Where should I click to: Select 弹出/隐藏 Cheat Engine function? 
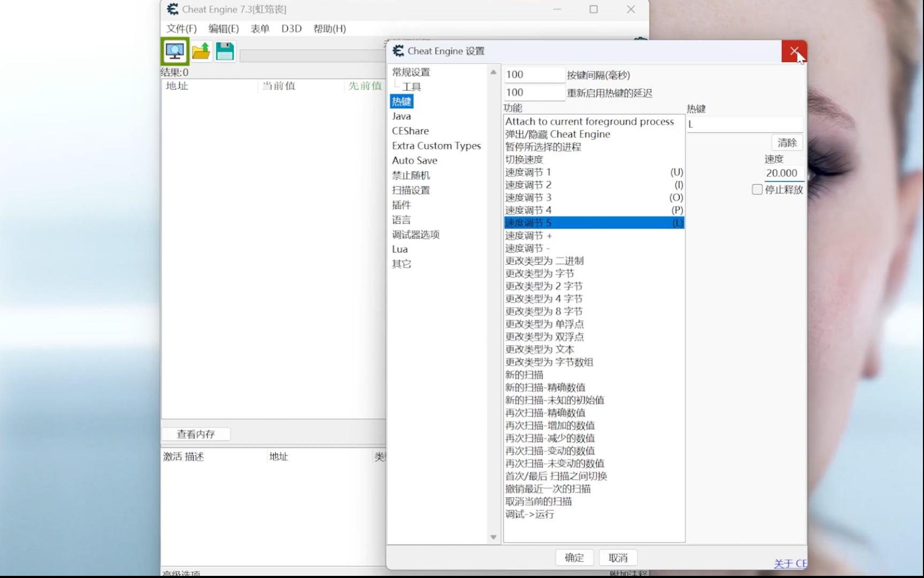(x=594, y=134)
